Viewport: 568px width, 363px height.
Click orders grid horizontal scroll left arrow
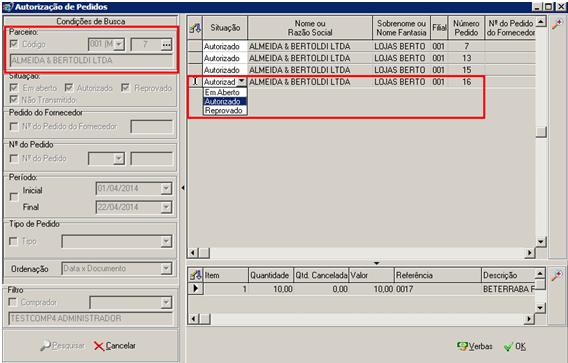(193, 253)
